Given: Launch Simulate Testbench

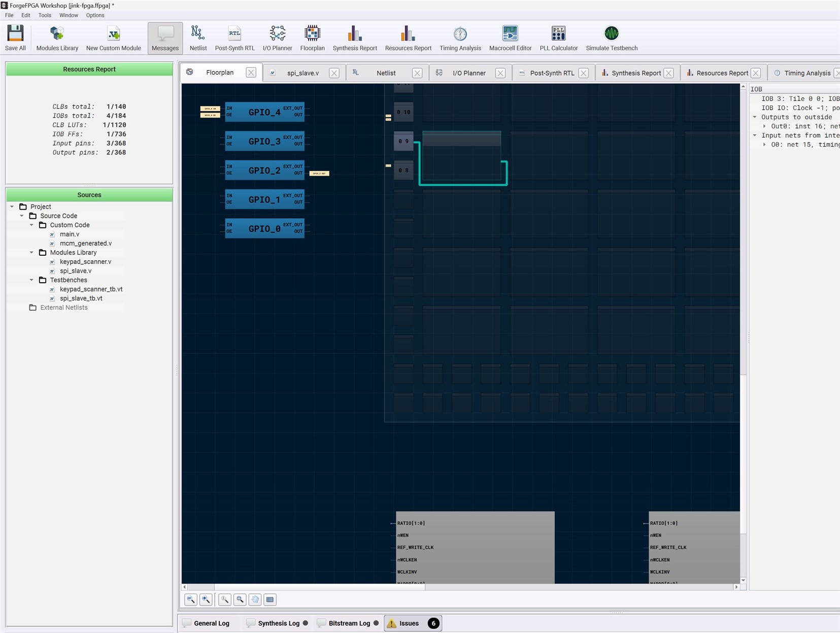Looking at the screenshot, I should pyautogui.click(x=612, y=38).
